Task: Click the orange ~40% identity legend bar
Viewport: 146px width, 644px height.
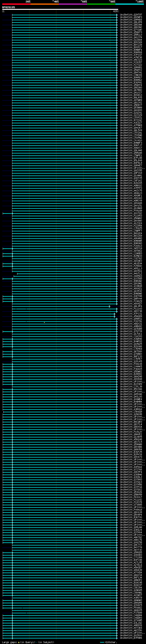Action: coord(45,4)
